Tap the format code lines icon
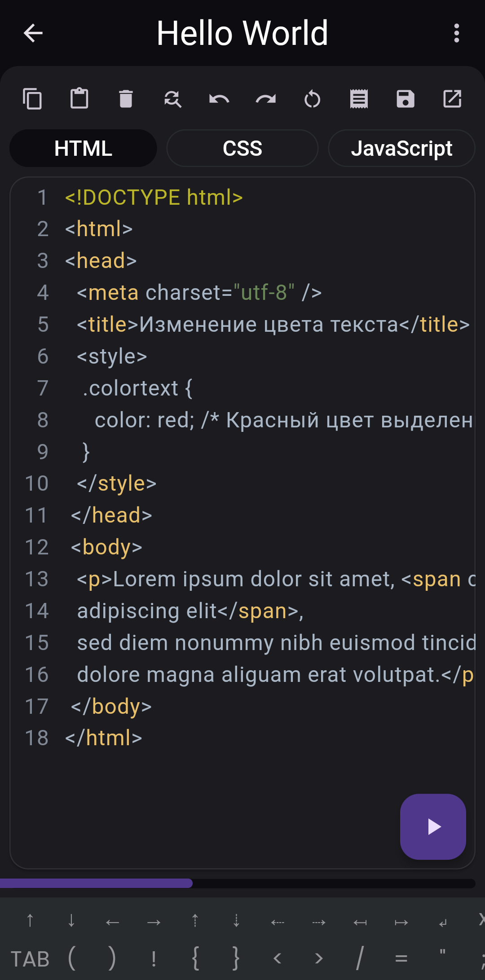 (359, 99)
